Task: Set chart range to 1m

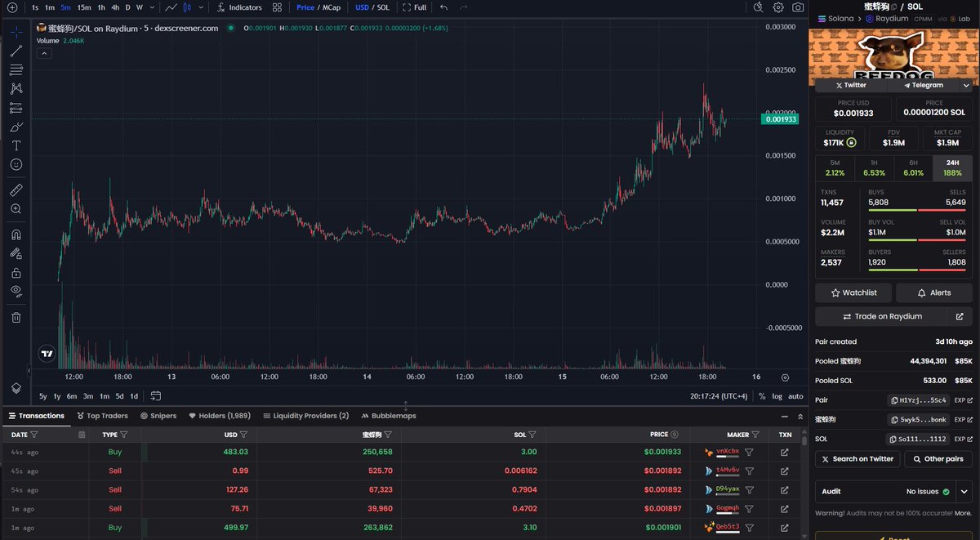Action: 105,396
